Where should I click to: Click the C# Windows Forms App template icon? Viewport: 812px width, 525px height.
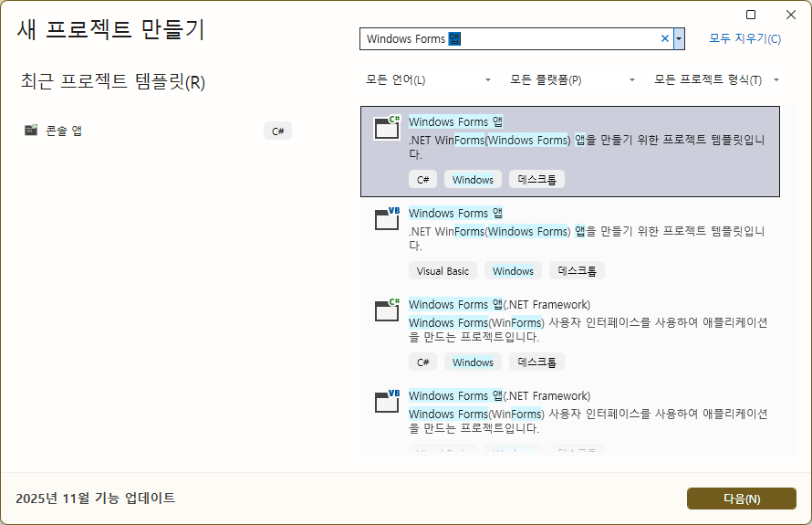click(387, 128)
